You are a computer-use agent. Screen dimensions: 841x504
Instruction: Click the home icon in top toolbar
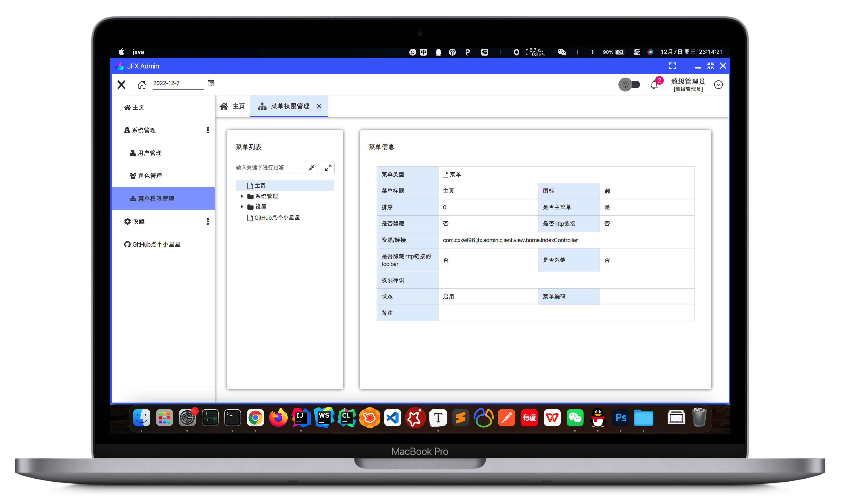point(142,85)
